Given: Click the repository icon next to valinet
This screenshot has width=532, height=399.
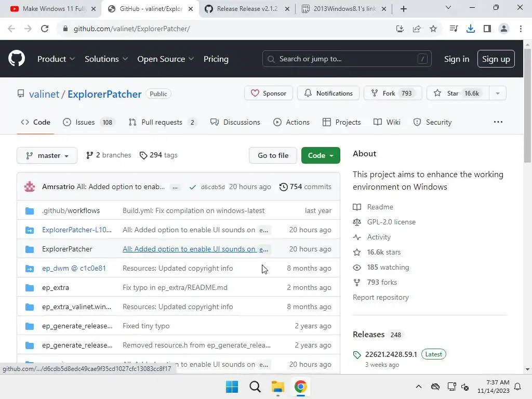Looking at the screenshot, I should coord(21,94).
